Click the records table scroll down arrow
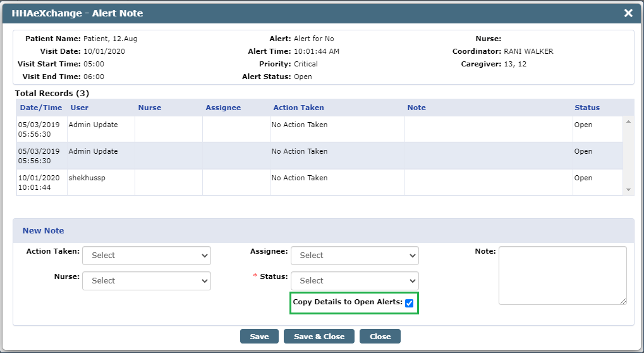This screenshot has height=353, width=644. click(628, 190)
